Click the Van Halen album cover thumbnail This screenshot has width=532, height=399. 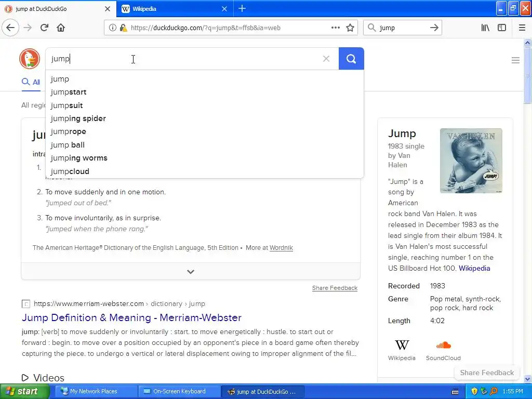coord(471,161)
